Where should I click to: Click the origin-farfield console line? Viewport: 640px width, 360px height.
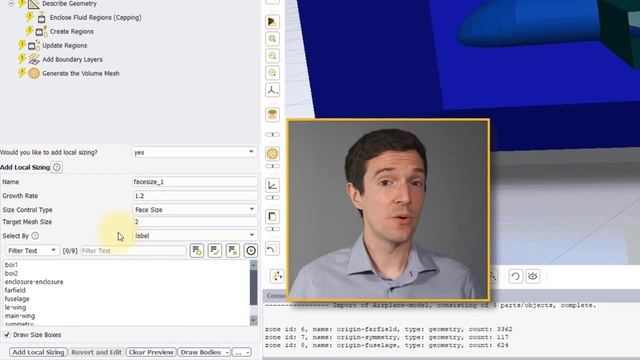click(x=389, y=329)
